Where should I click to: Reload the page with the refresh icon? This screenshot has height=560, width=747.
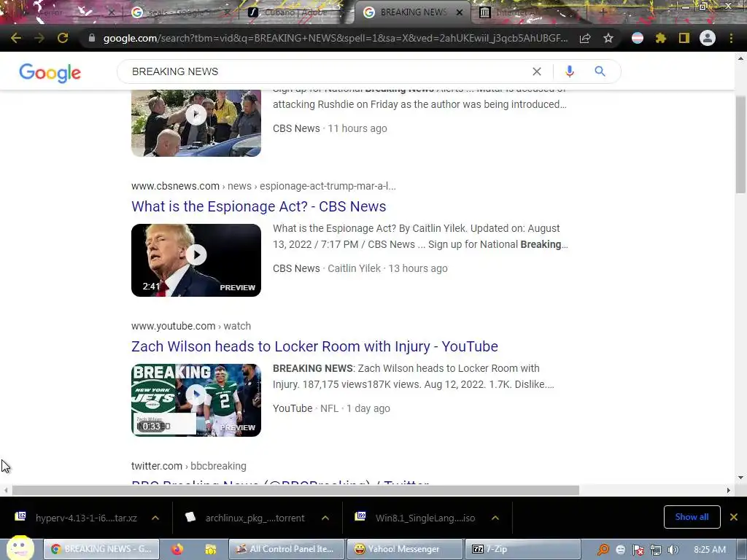point(63,38)
